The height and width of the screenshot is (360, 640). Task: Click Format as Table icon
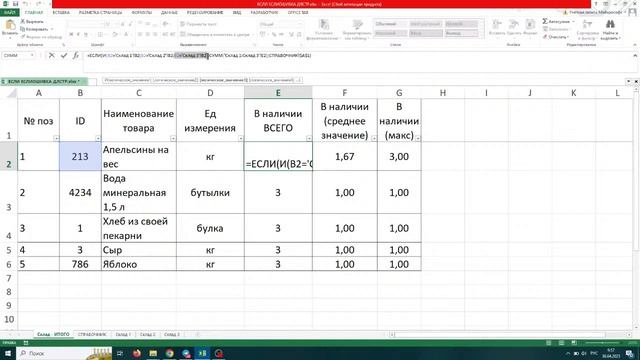357,24
